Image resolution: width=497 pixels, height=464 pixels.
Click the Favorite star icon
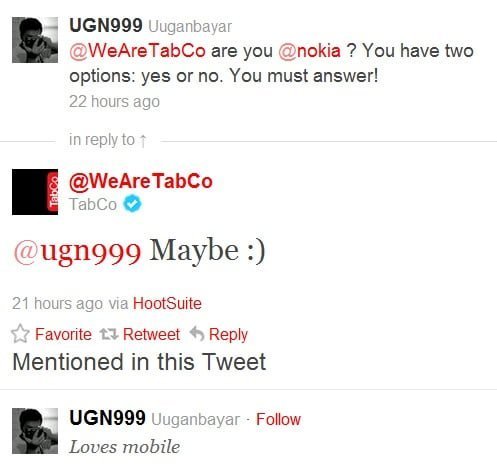[x=20, y=334]
